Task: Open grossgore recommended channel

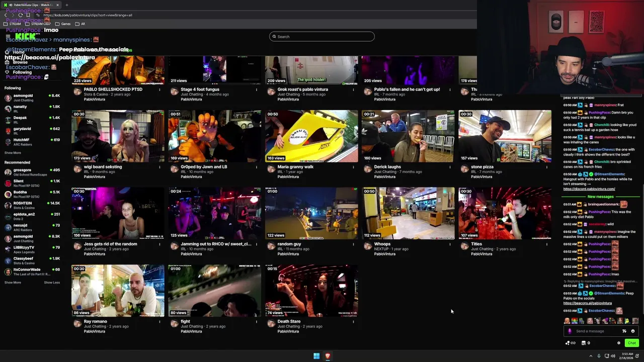Action: [x=32, y=172]
